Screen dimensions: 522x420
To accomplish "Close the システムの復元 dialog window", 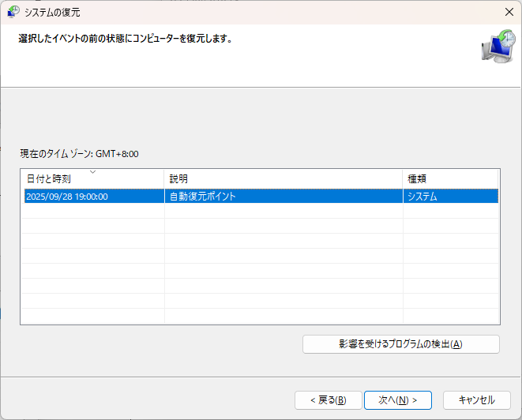I will coord(508,12).
